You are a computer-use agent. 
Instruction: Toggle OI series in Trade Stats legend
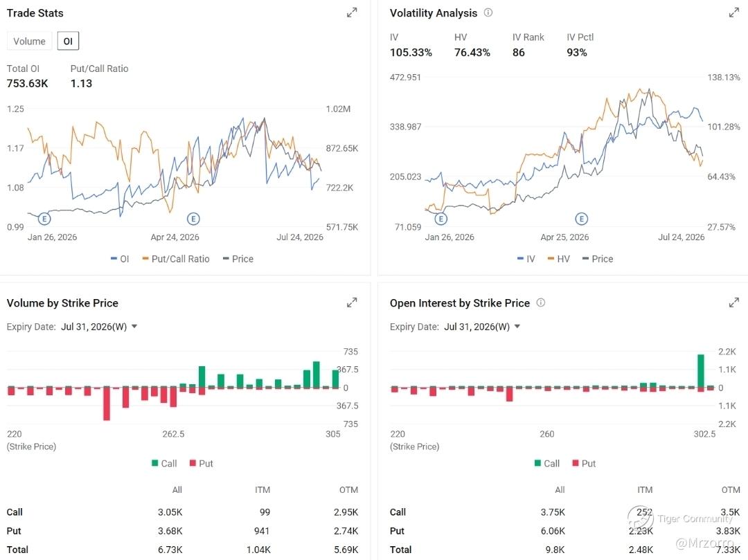click(120, 259)
